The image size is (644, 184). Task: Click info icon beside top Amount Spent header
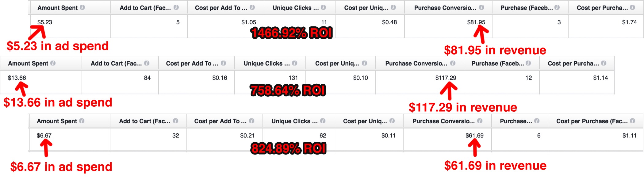point(82,7)
